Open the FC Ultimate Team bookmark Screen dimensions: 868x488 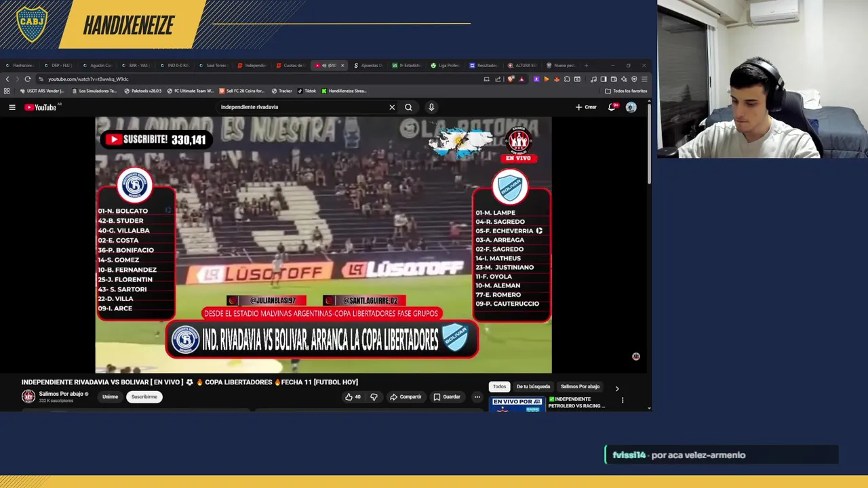(191, 91)
